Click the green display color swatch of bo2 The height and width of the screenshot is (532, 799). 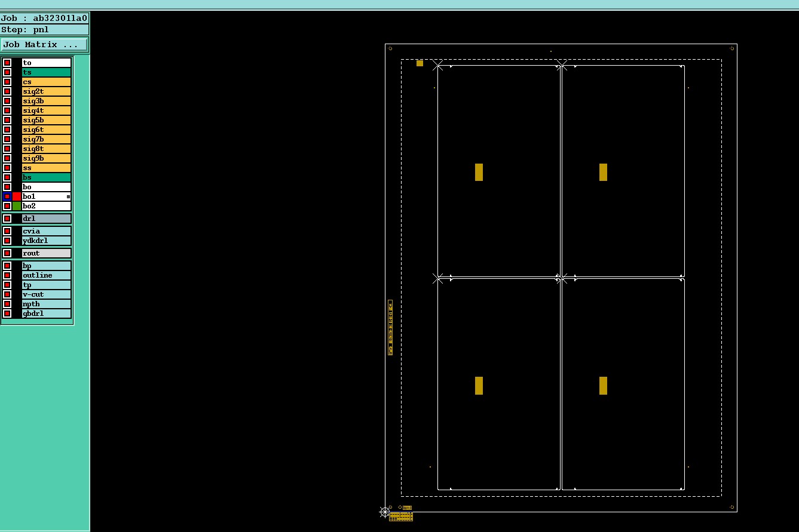tap(17, 206)
